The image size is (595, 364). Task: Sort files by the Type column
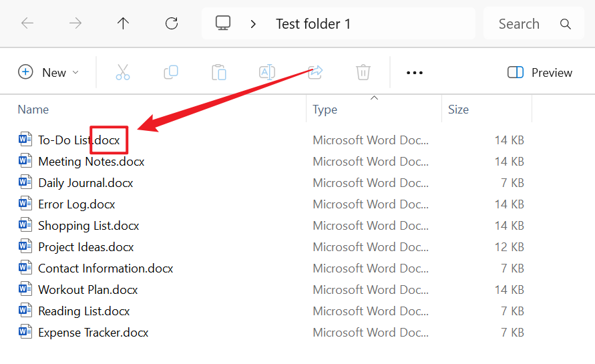pos(325,110)
